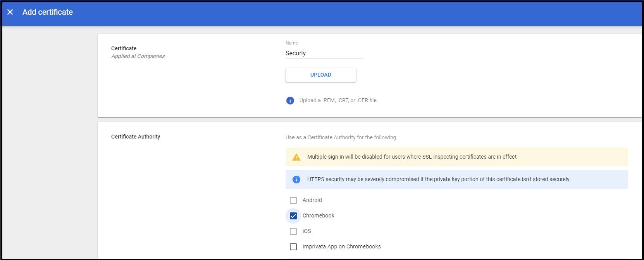Click the Imprivata App on Chromebooks label

pos(341,246)
